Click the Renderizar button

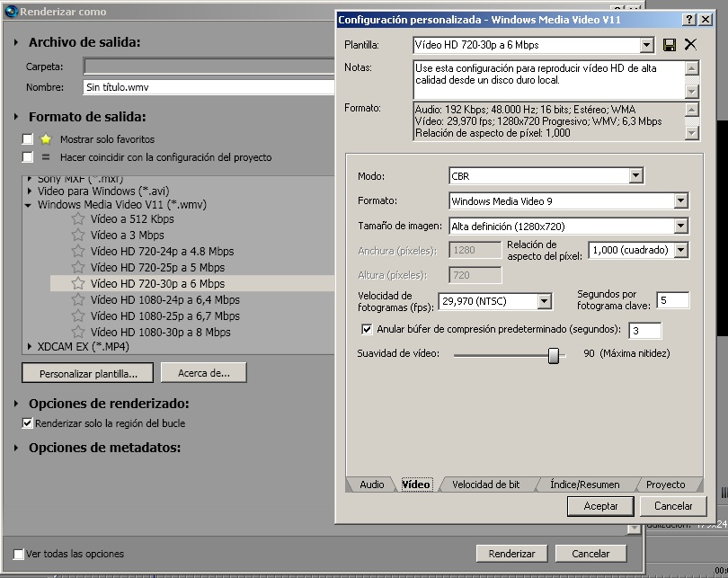pyautogui.click(x=511, y=554)
